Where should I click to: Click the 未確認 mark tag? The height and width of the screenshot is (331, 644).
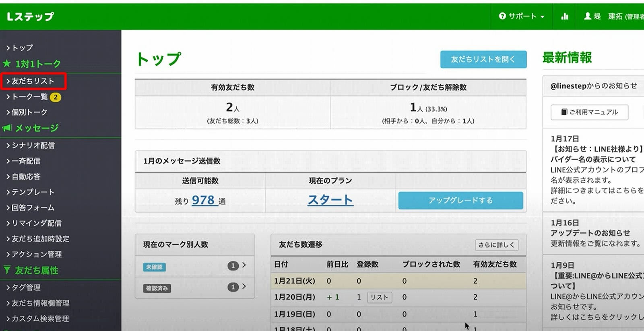[x=155, y=267]
